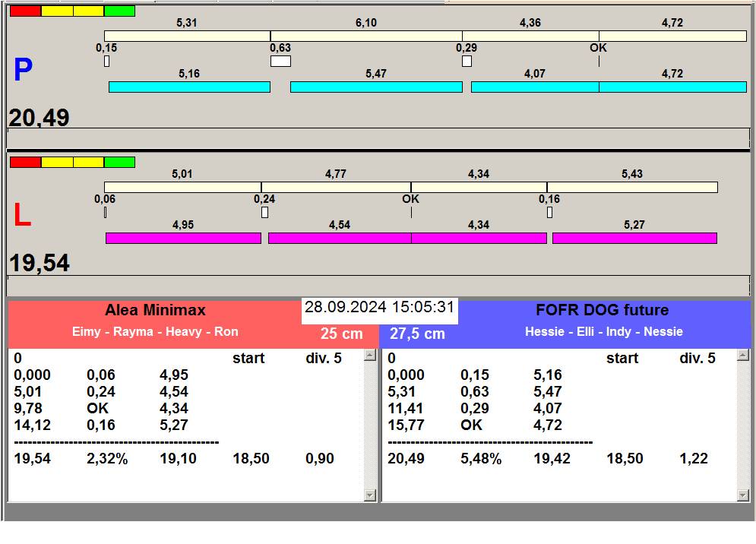Viewport: 756px width, 544px height.
Task: Click the red L lane letter
Action: coord(23,217)
